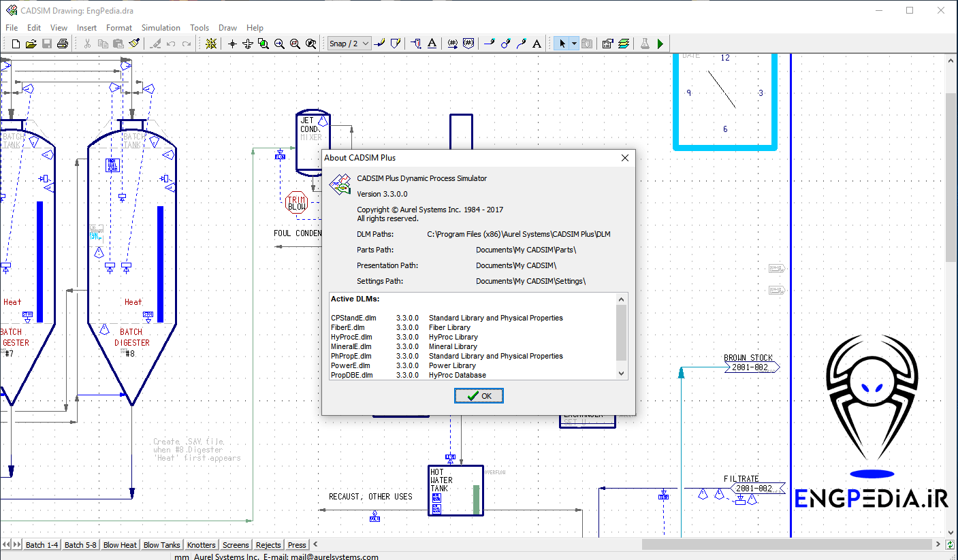Viewport: 958px width, 560px height.
Task: Click the HOT WATER TANK block
Action: point(456,490)
